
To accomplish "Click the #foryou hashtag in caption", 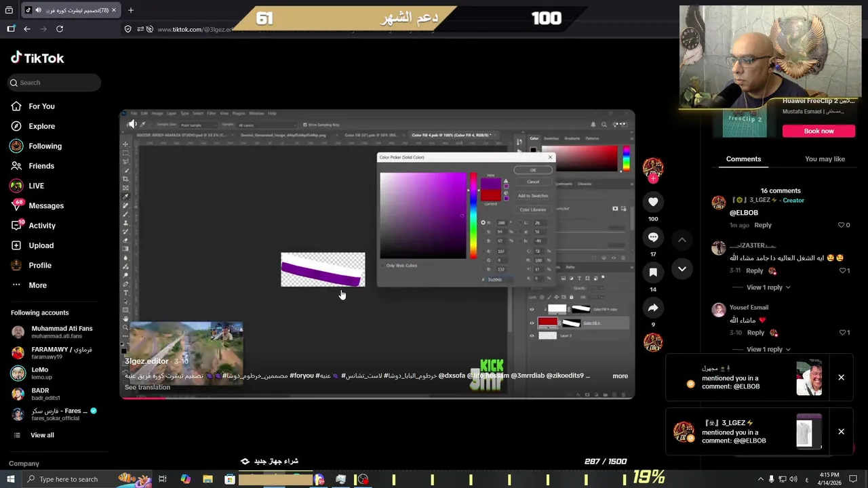I will click(x=302, y=375).
